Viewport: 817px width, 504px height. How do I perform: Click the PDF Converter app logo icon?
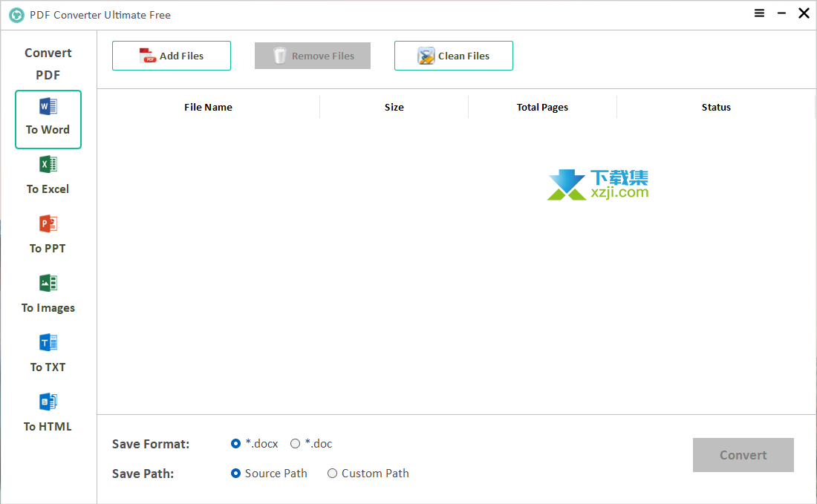[x=16, y=15]
